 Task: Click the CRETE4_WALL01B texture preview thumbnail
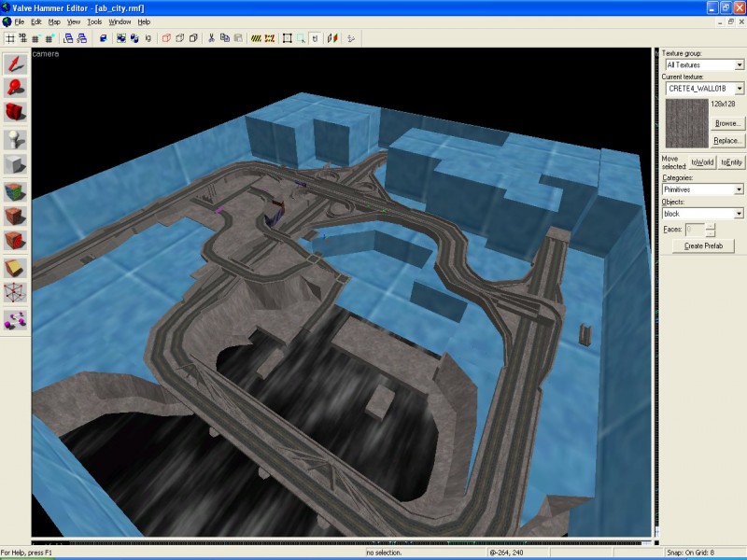686,121
